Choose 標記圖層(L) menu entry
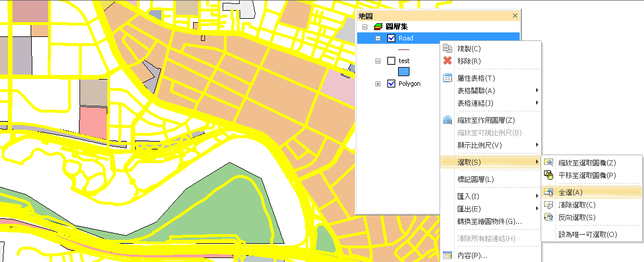 pyautogui.click(x=491, y=180)
